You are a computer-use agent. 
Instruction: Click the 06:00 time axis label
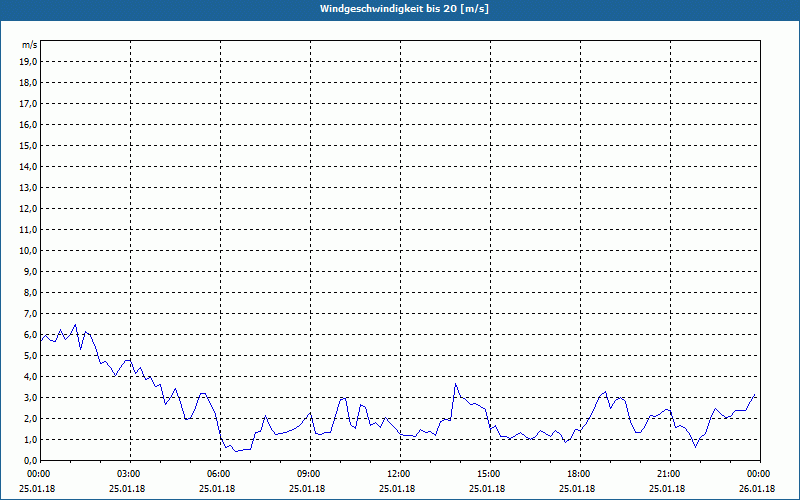tap(219, 474)
